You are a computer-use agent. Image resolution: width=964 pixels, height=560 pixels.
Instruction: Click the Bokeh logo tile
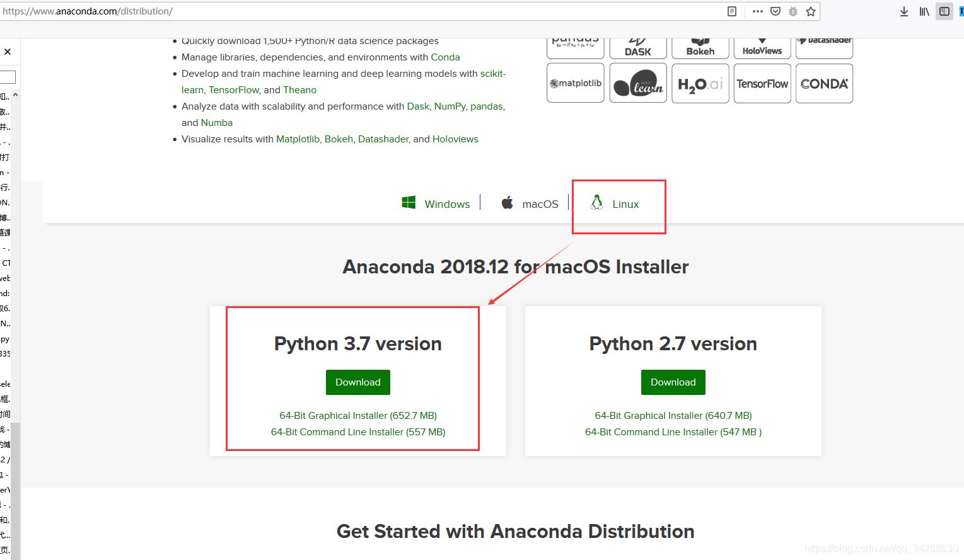click(700, 48)
